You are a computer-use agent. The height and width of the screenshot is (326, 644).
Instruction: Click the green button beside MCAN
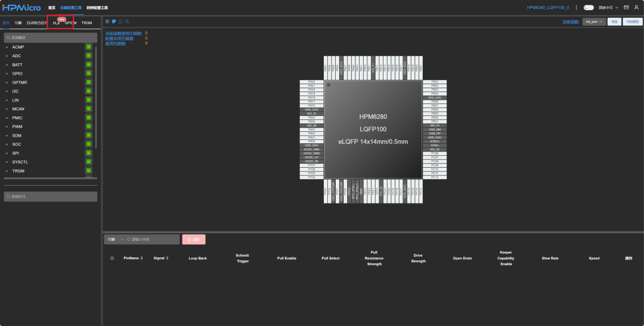(x=88, y=109)
